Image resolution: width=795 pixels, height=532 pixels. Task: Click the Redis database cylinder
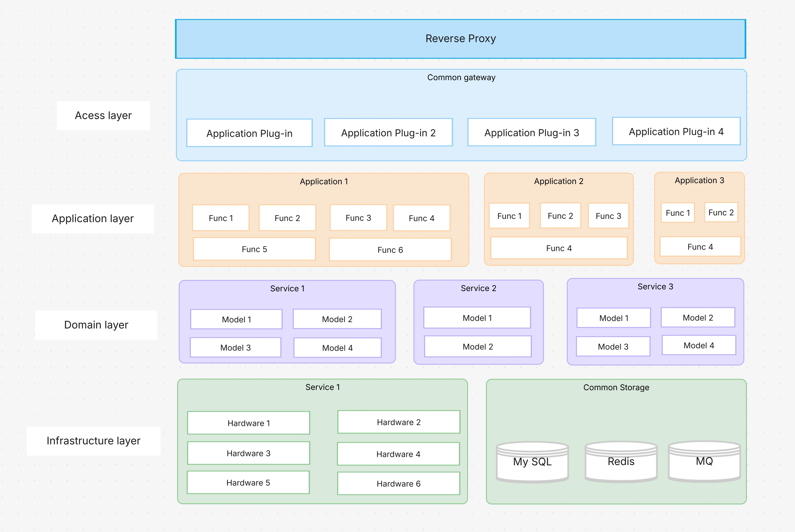621,462
